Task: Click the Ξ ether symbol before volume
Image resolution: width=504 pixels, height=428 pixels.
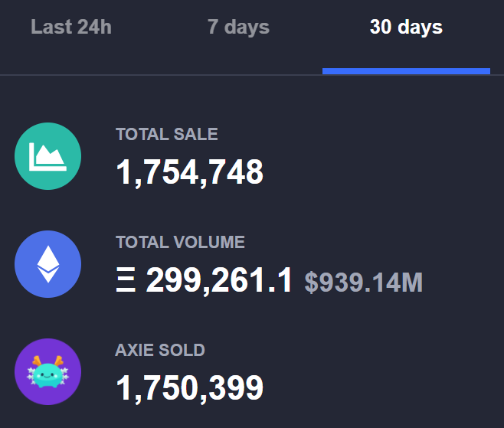Action: tap(126, 283)
